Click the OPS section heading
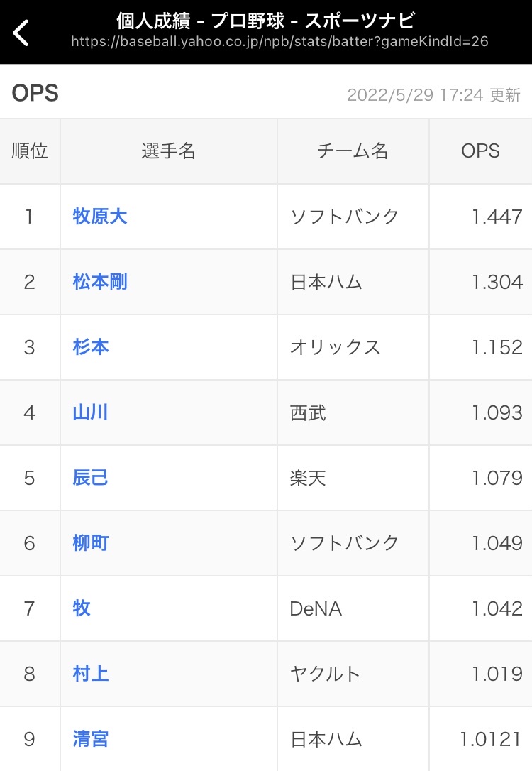The height and width of the screenshot is (771, 532). (35, 93)
